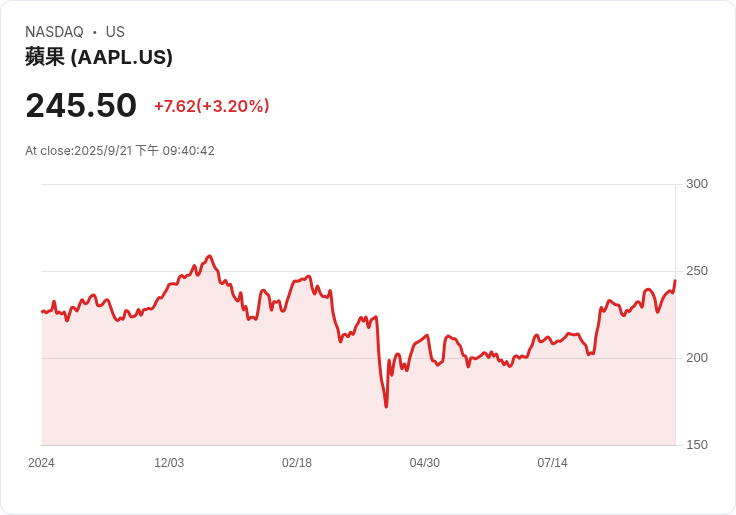Choose the 07/14 date axis label
736x515 pixels.
click(x=553, y=463)
